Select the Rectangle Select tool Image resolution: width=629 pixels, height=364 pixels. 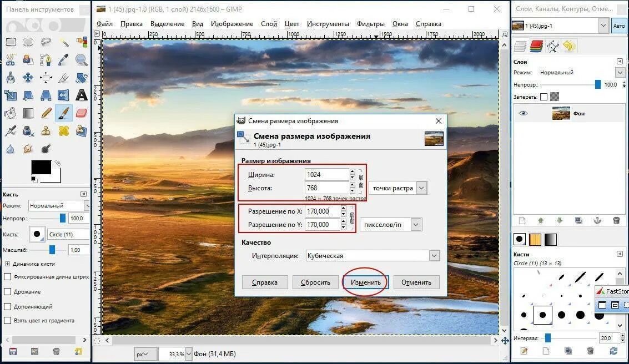pos(11,42)
